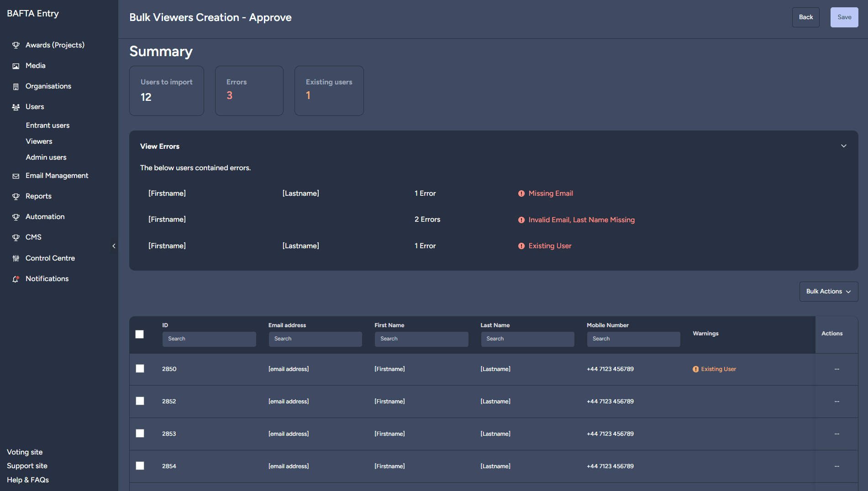Click the Awards (Projects) trophy icon
Image resolution: width=868 pixels, height=491 pixels.
tap(16, 45)
